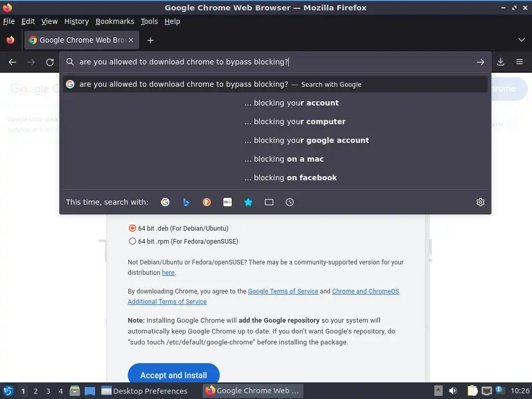
Task: Focus the Google Chrome Web taskbar entry
Action: coord(253,391)
